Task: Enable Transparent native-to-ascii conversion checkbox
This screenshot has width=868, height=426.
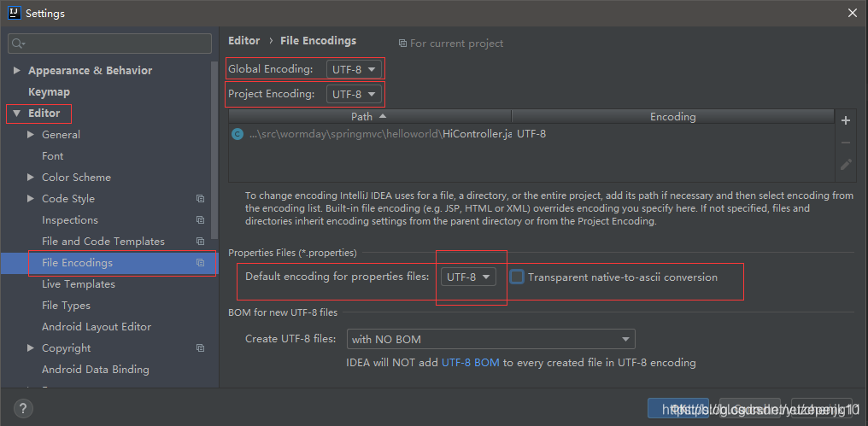Action: [517, 277]
